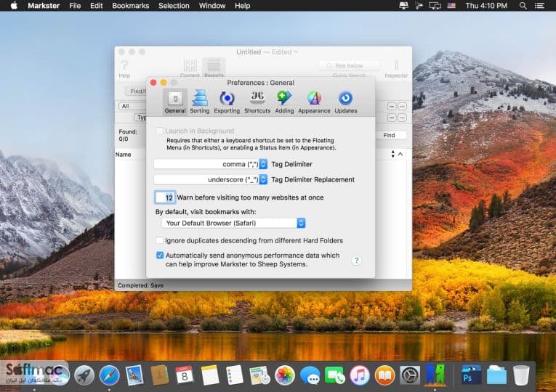556x392 pixels.
Task: Select the General preferences pane
Action: point(175,102)
